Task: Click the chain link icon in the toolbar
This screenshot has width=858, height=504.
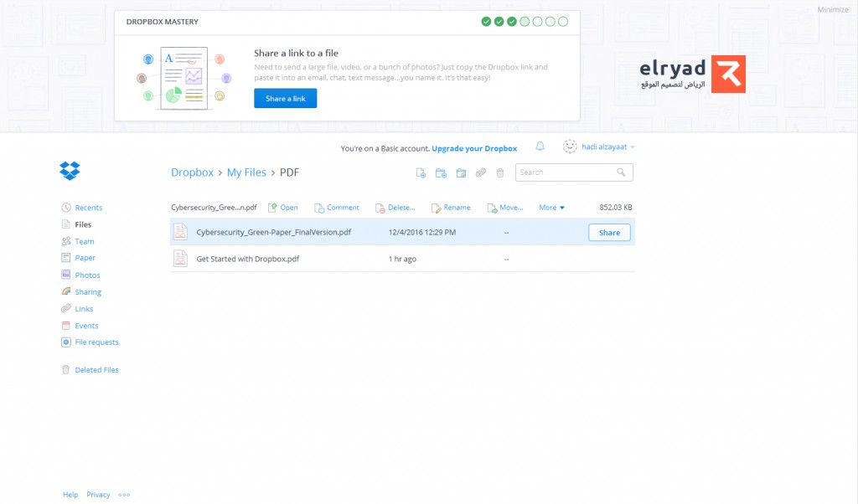Action: (x=480, y=172)
